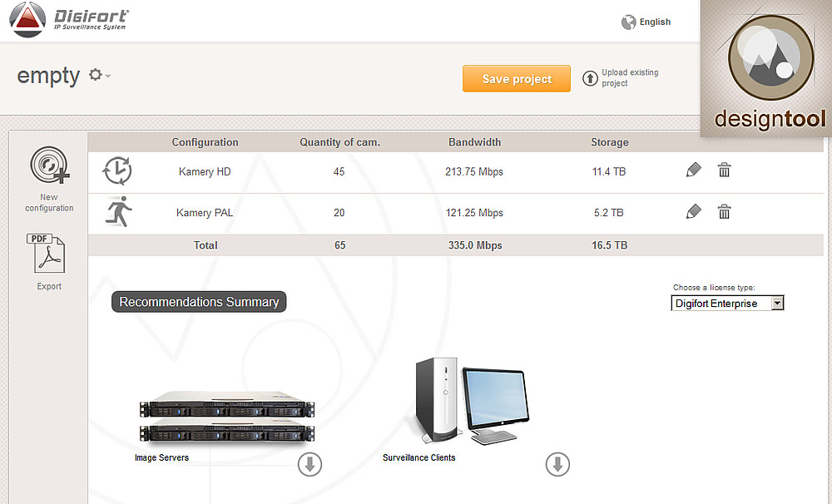832x504 pixels.
Task: Click the 65 total camera count
Action: pyautogui.click(x=339, y=245)
